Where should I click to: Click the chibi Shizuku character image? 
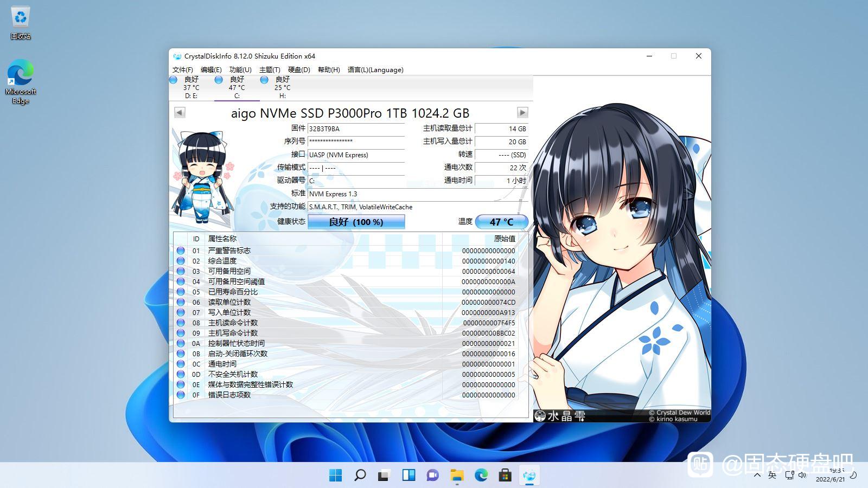pyautogui.click(x=202, y=177)
